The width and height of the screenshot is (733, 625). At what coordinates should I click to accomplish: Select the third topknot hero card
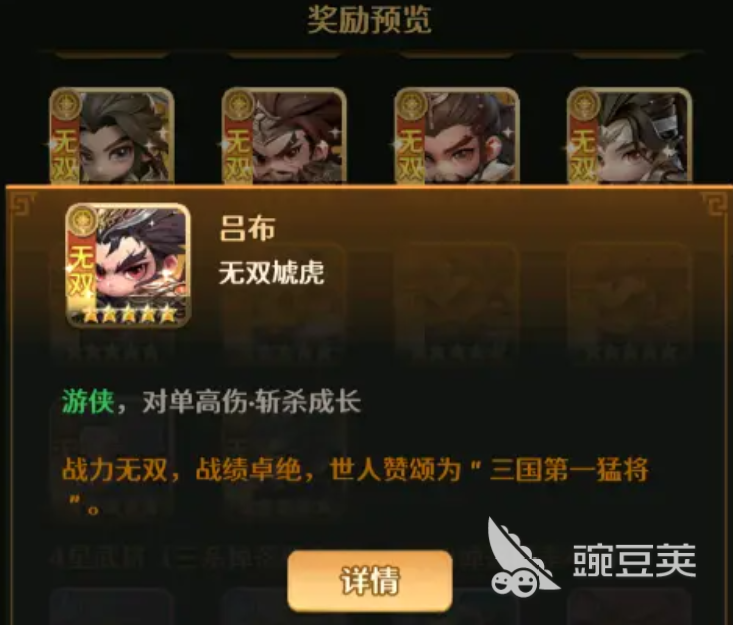coord(457,136)
